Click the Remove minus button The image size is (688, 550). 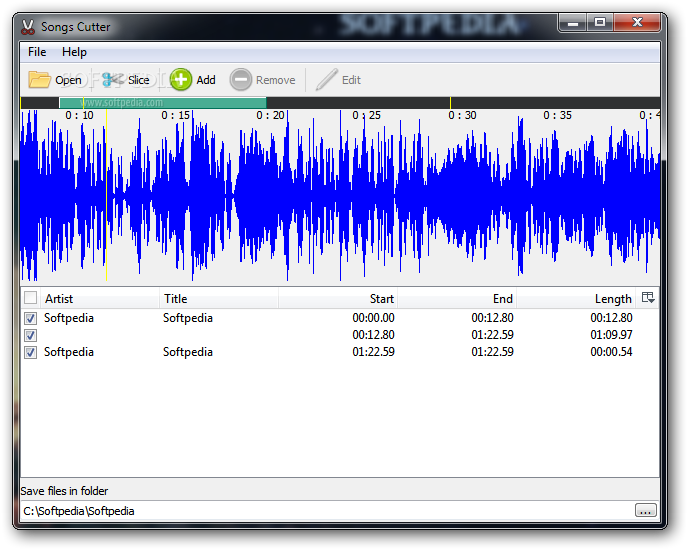(262, 80)
